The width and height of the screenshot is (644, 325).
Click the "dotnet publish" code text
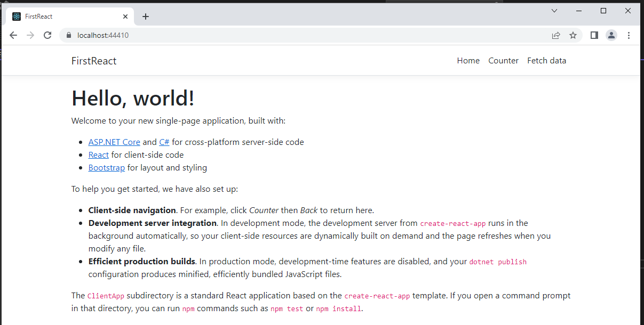(498, 262)
